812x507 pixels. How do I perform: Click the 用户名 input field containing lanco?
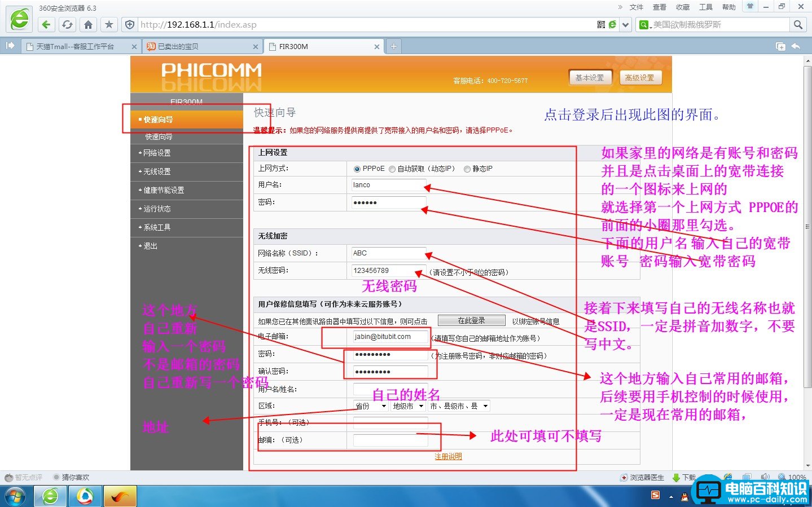click(389, 185)
